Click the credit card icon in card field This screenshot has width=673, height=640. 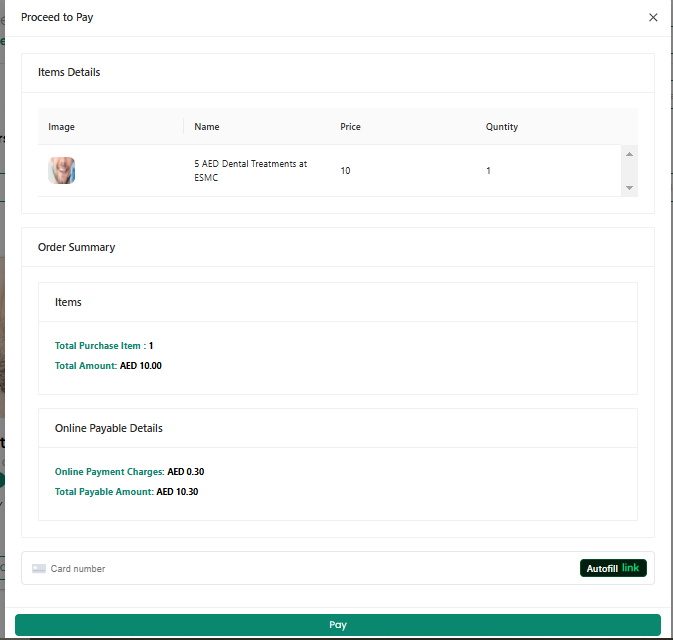pyautogui.click(x=39, y=568)
